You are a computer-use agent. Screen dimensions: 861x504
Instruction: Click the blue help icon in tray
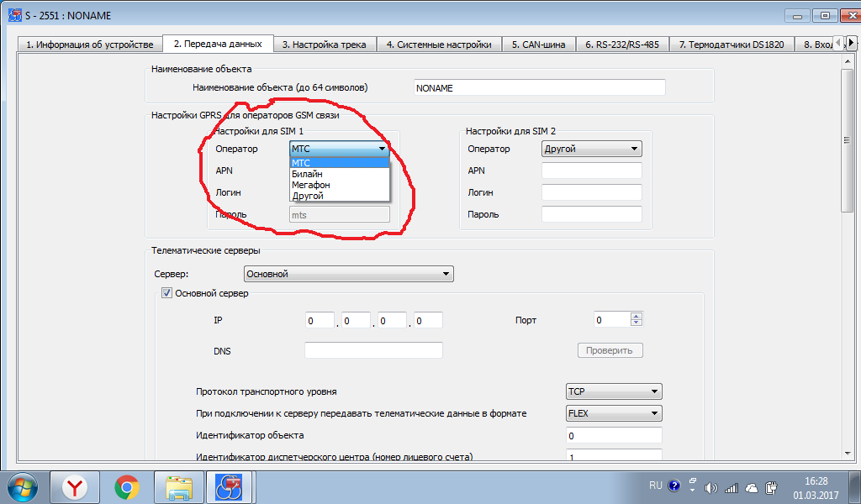(673, 486)
